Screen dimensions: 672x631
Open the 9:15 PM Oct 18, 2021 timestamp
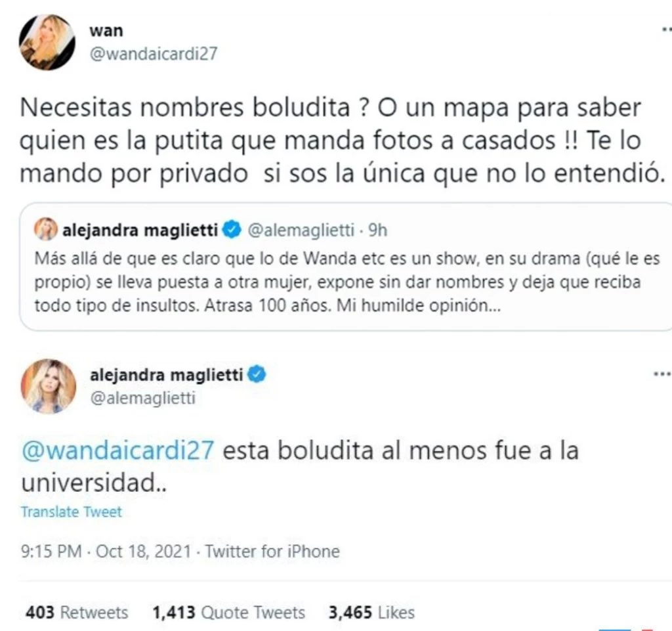click(x=106, y=552)
